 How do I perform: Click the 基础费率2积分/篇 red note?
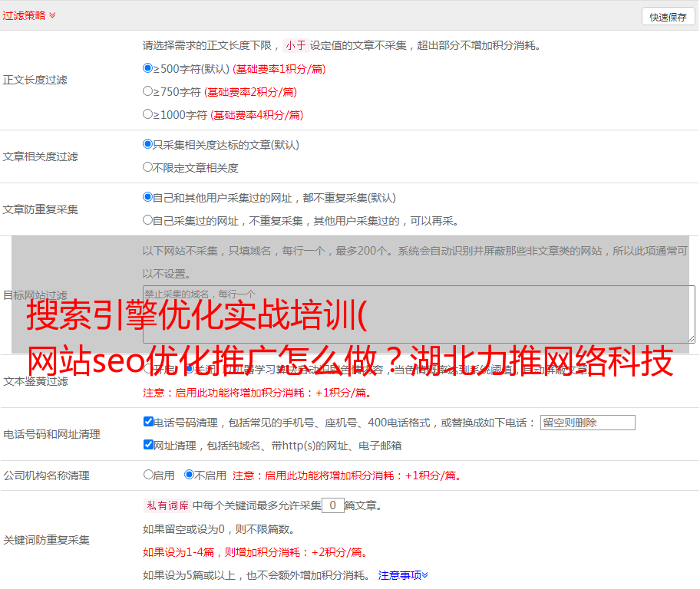tap(250, 92)
